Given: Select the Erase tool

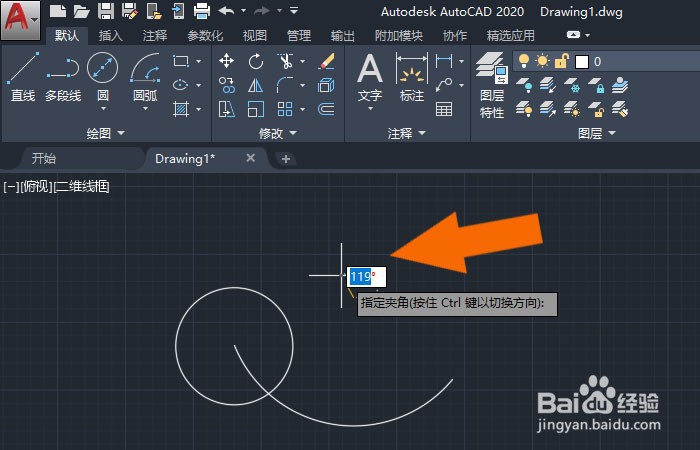Looking at the screenshot, I should (327, 61).
